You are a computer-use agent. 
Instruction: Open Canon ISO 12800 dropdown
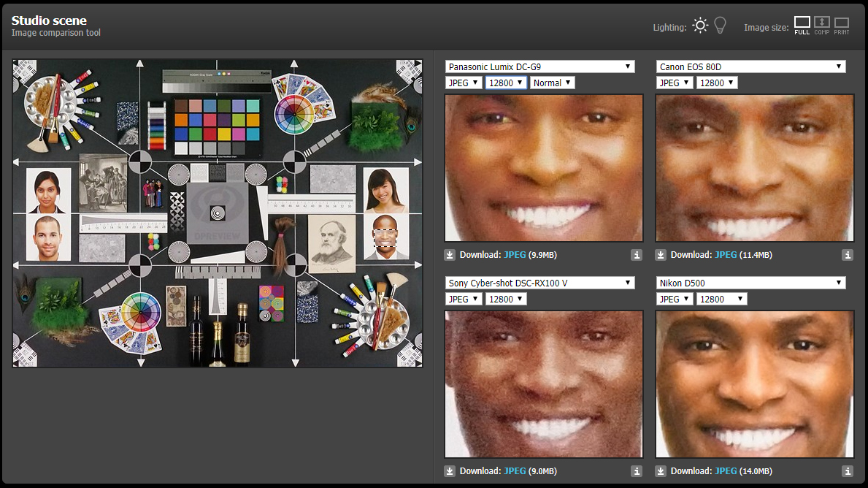[717, 83]
